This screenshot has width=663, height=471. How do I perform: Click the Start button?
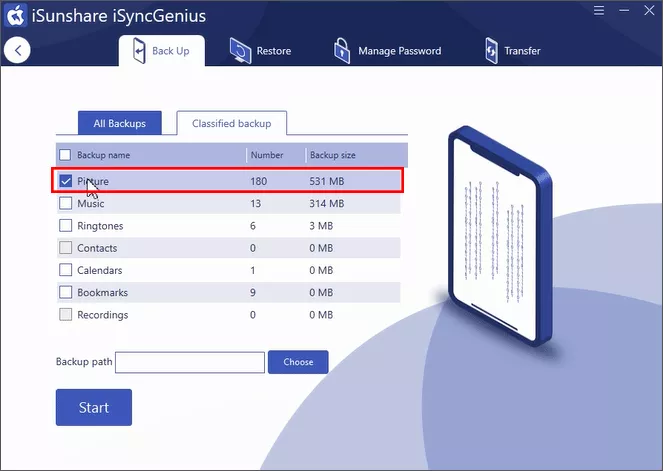coord(94,407)
